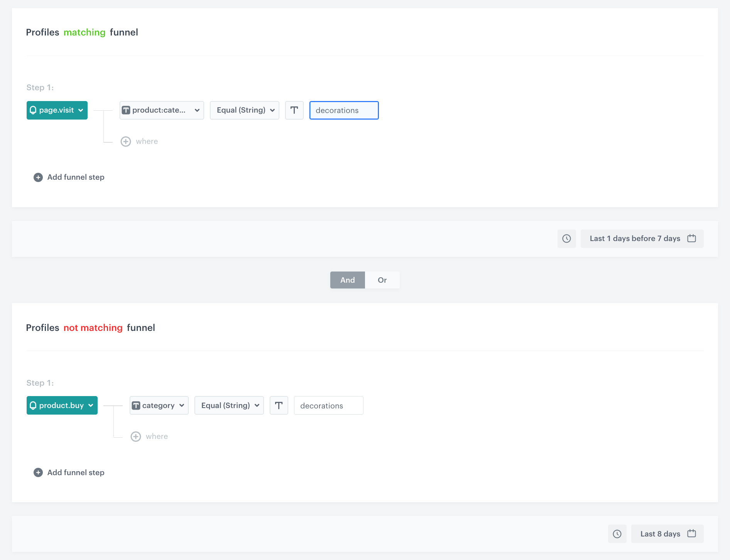
Task: Open the page.visit event dropdown
Action: (57, 110)
